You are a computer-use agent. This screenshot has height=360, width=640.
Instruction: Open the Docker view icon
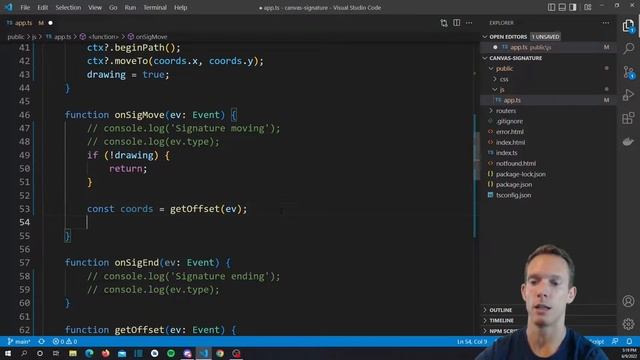point(628,142)
